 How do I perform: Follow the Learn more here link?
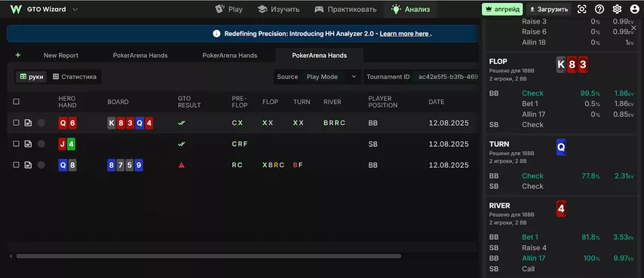click(x=404, y=34)
